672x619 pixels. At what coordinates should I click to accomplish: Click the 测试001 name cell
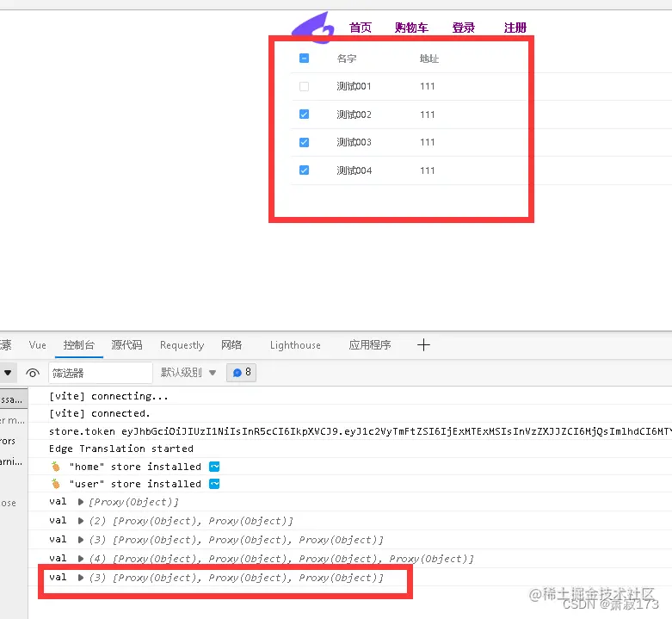tap(354, 86)
